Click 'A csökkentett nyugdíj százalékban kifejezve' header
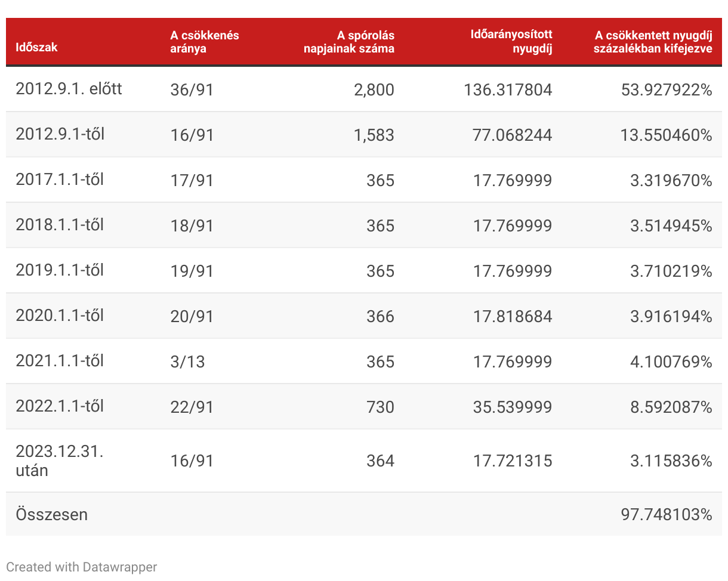This screenshot has height=581, width=728. coord(653,42)
